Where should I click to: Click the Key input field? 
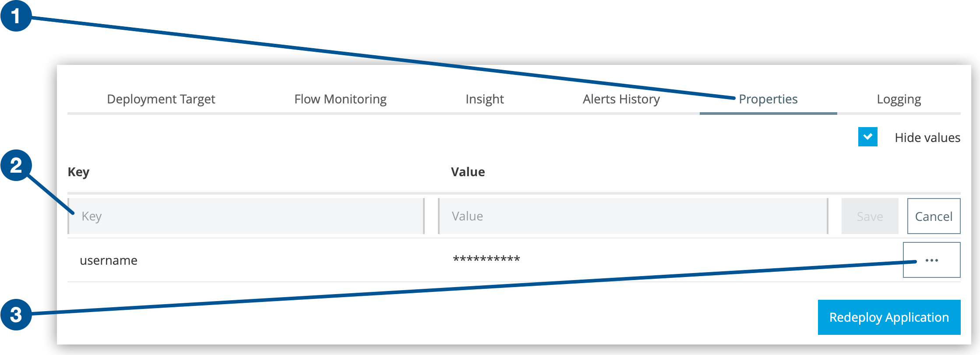coord(245,216)
